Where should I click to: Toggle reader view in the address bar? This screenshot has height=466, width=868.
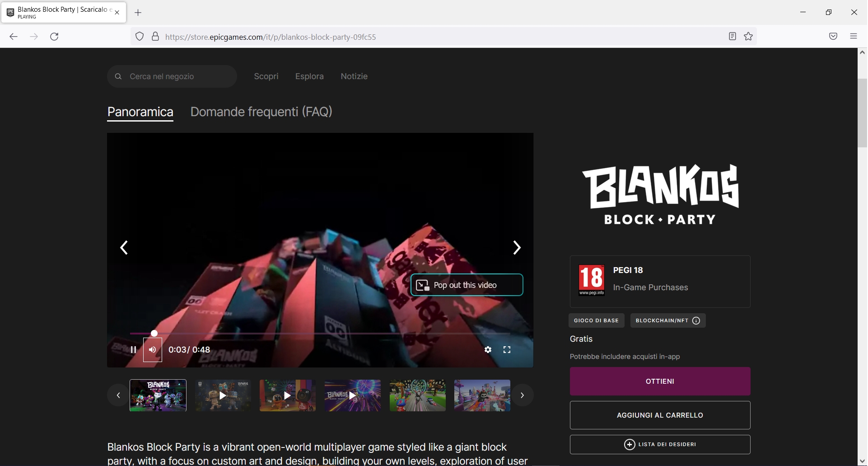[x=732, y=37]
